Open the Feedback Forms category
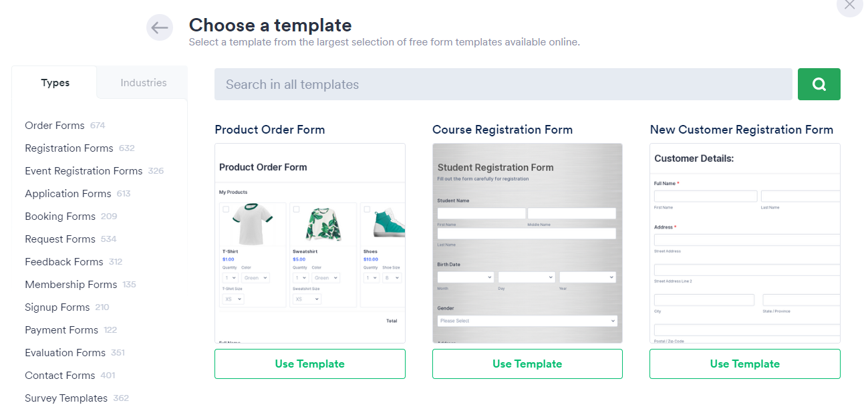This screenshot has height=407, width=868. pos(64,262)
